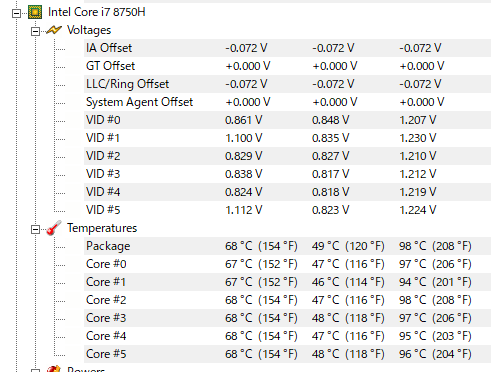Collapse the Temperatures tree branch
Viewport: 491px width, 372px height.
[x=35, y=229]
